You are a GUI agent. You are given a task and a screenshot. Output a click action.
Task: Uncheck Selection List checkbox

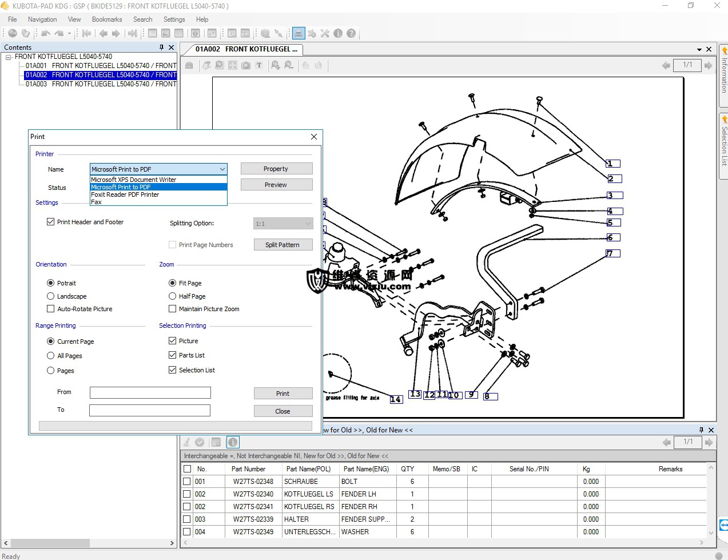click(x=172, y=370)
